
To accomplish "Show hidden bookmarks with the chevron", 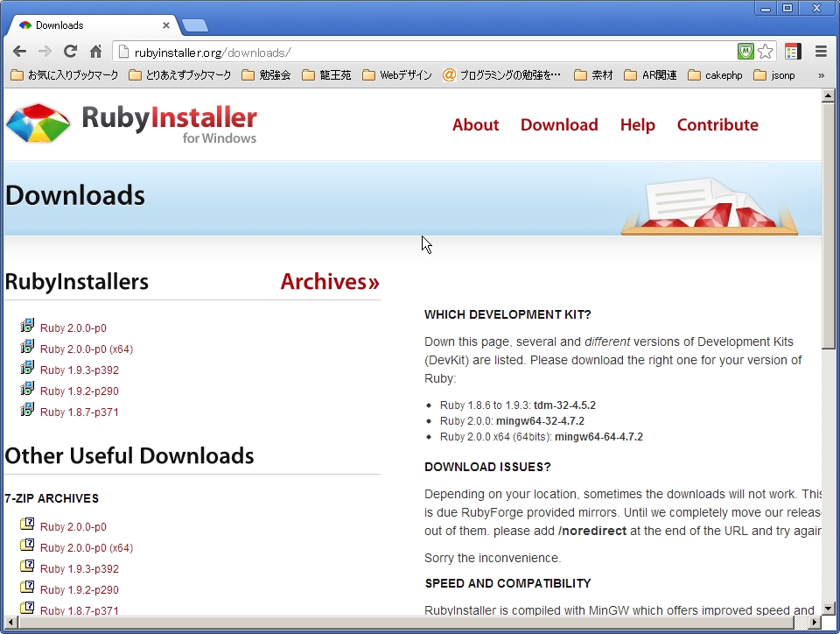I will pyautogui.click(x=822, y=75).
